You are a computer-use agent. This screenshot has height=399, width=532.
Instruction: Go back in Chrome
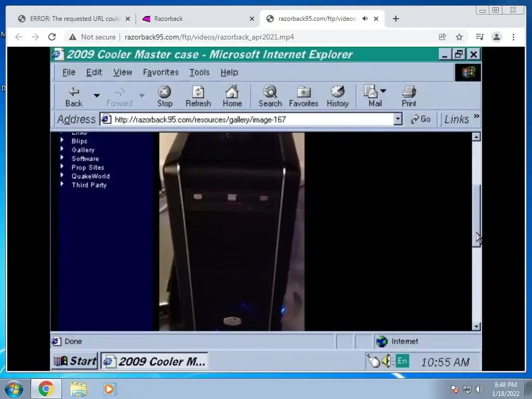tap(19, 37)
